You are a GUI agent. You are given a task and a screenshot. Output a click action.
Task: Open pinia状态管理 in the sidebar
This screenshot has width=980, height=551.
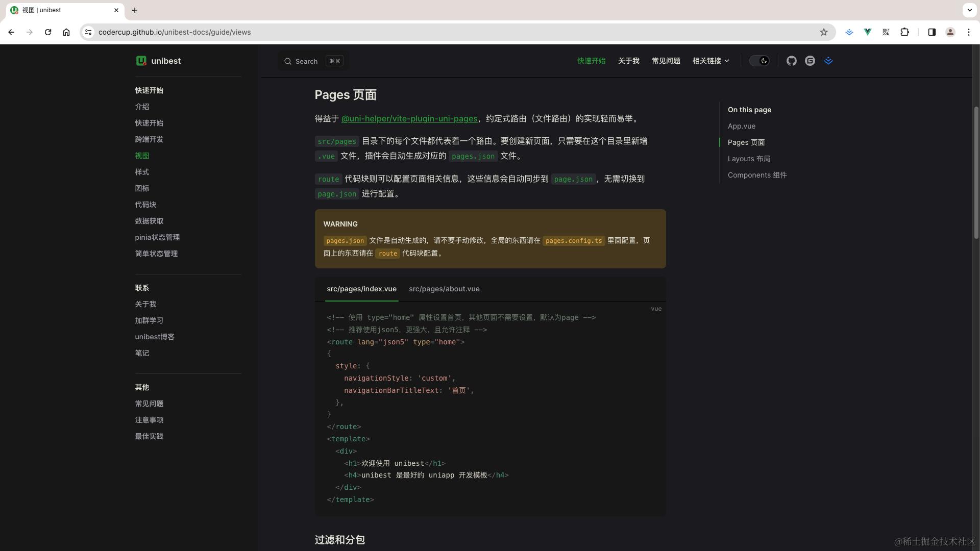(x=158, y=238)
